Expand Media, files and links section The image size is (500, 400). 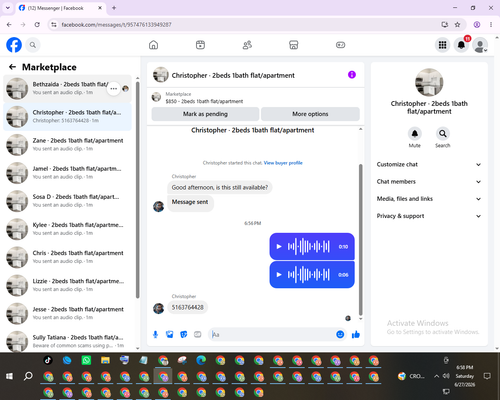(x=429, y=199)
